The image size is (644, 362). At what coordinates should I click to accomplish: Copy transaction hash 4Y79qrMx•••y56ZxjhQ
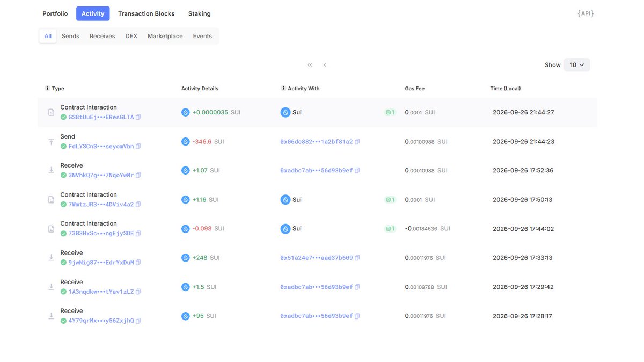pos(138,321)
